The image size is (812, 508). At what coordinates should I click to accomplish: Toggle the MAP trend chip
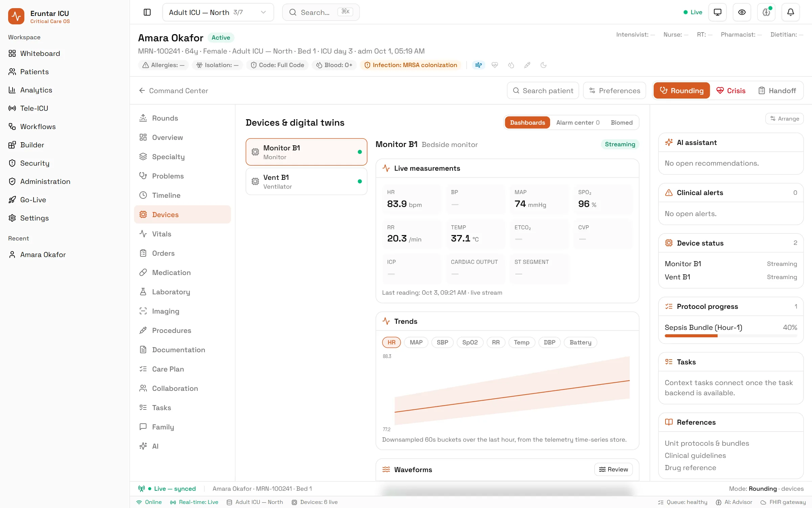click(x=416, y=342)
